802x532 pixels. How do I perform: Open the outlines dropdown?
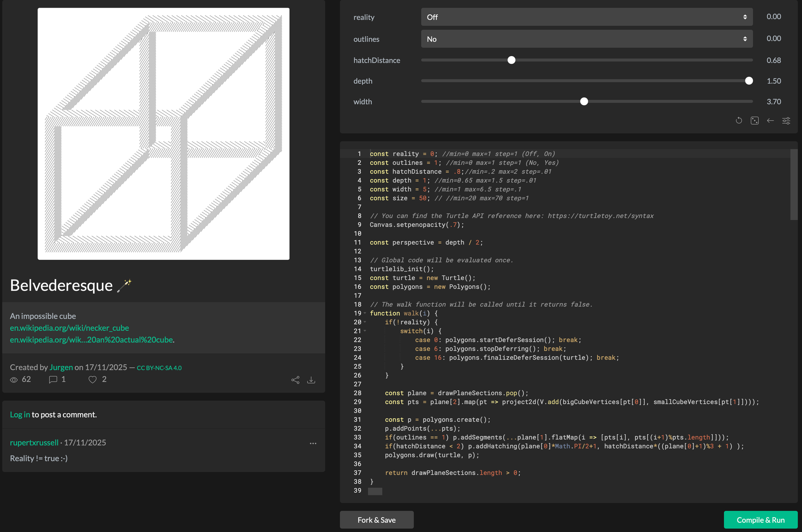click(x=586, y=39)
